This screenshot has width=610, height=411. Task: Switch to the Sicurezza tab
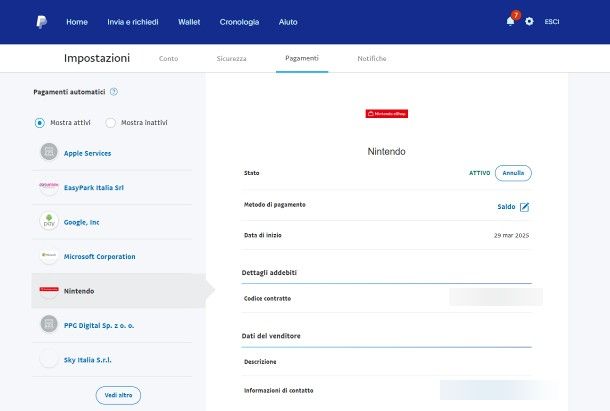[x=231, y=58]
